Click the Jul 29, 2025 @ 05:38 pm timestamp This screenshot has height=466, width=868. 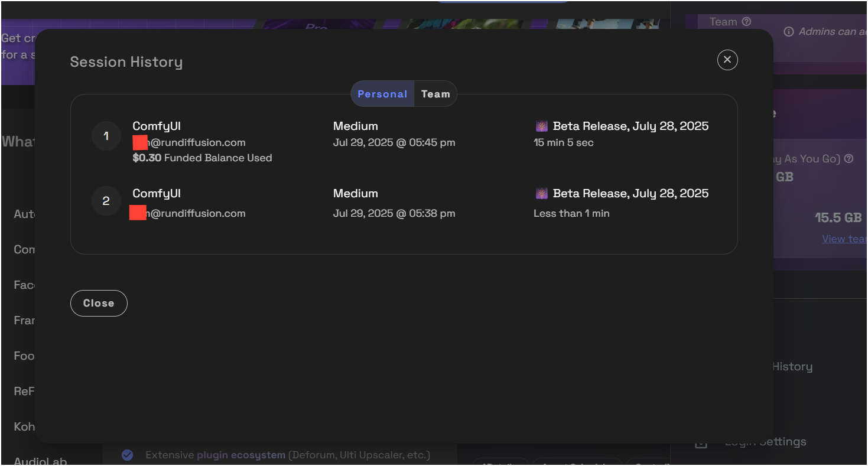[394, 213]
